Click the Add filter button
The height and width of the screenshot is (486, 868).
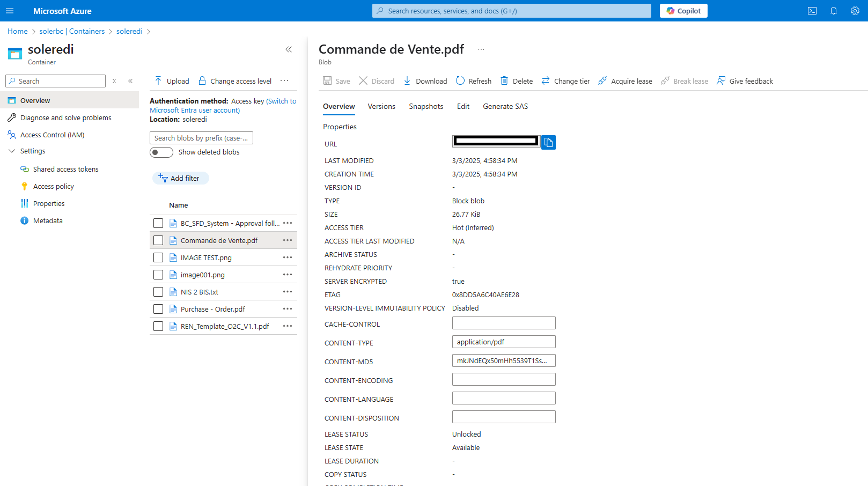(x=180, y=178)
